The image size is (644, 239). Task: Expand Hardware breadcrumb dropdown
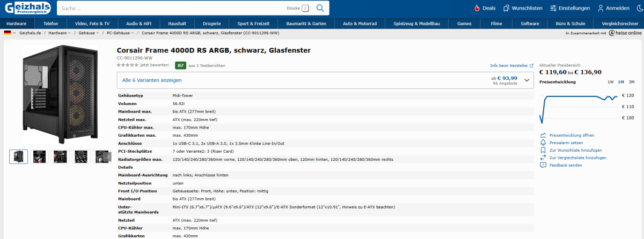(x=69, y=33)
